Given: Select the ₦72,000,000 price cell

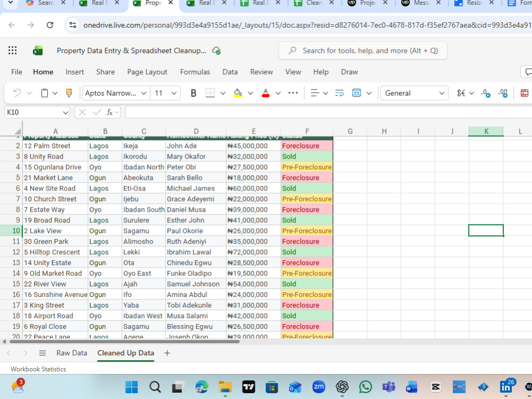Looking at the screenshot, I should coord(253,252).
